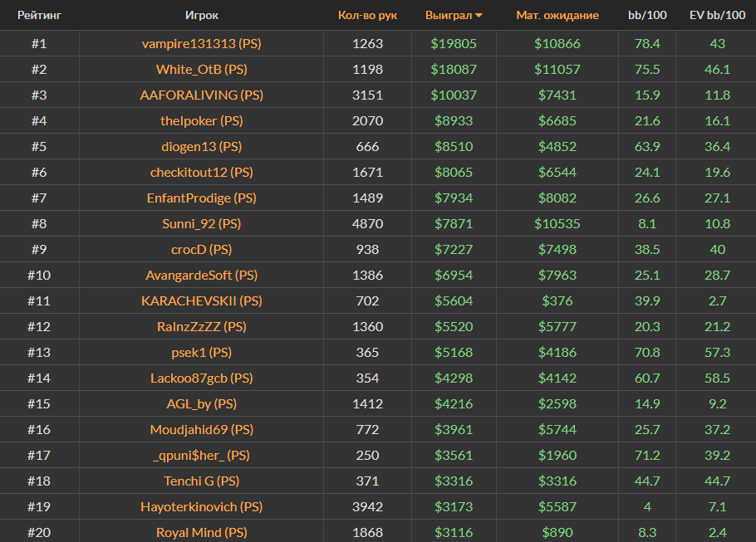756x542 pixels.
Task: Select Royal Mind (PS) player
Action: [202, 532]
